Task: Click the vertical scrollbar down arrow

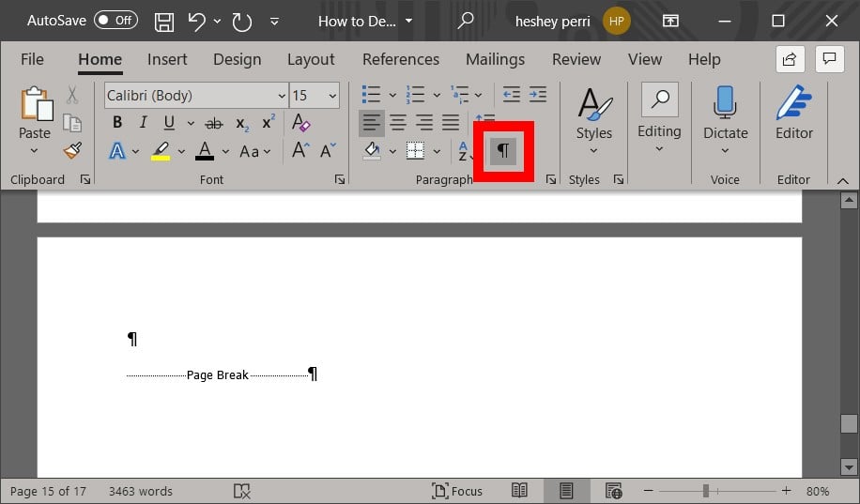Action: pyautogui.click(x=849, y=466)
